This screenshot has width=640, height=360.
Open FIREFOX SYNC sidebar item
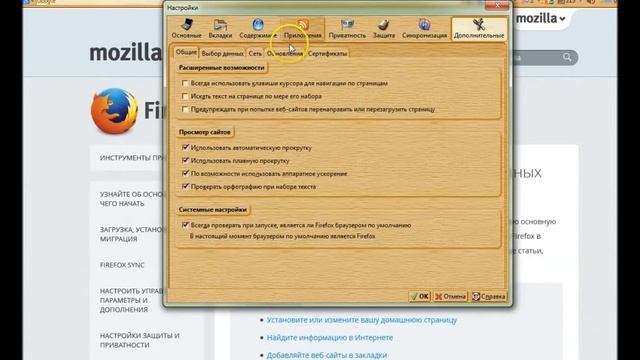[122, 265]
